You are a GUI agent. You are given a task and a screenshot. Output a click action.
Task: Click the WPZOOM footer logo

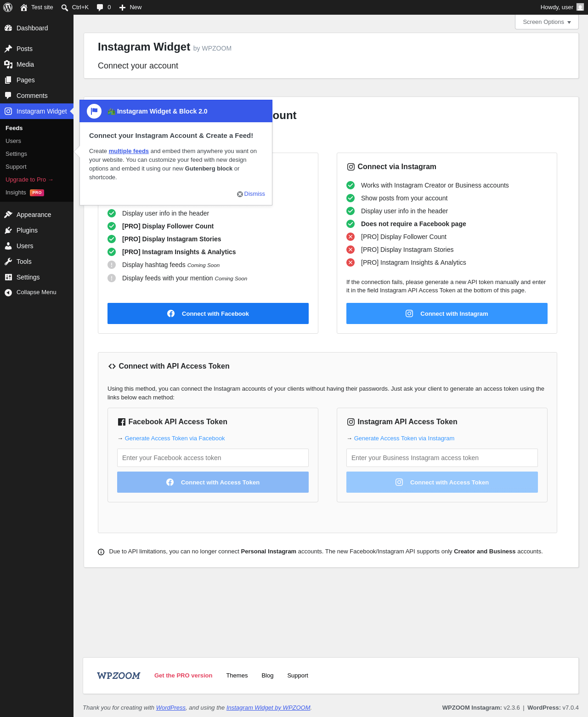pos(119,676)
